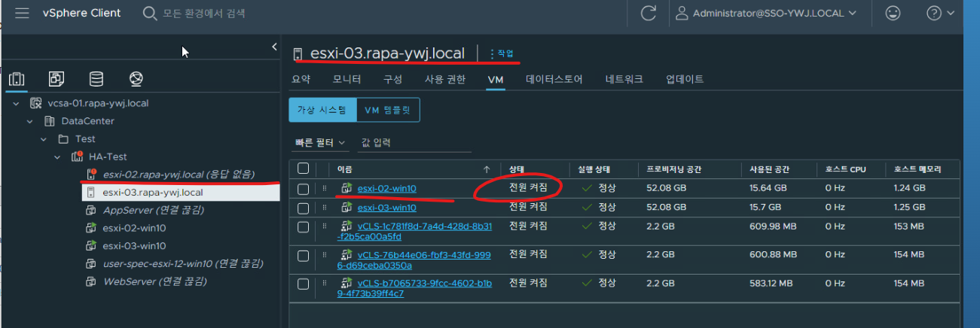The height and width of the screenshot is (328, 980).
Task: Open the 네트워크 tab
Action: pyautogui.click(x=624, y=79)
